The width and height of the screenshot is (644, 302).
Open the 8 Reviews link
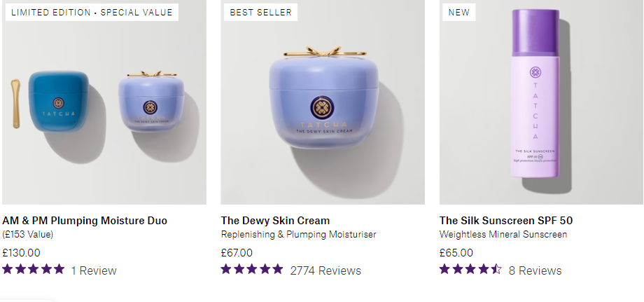[x=535, y=270]
